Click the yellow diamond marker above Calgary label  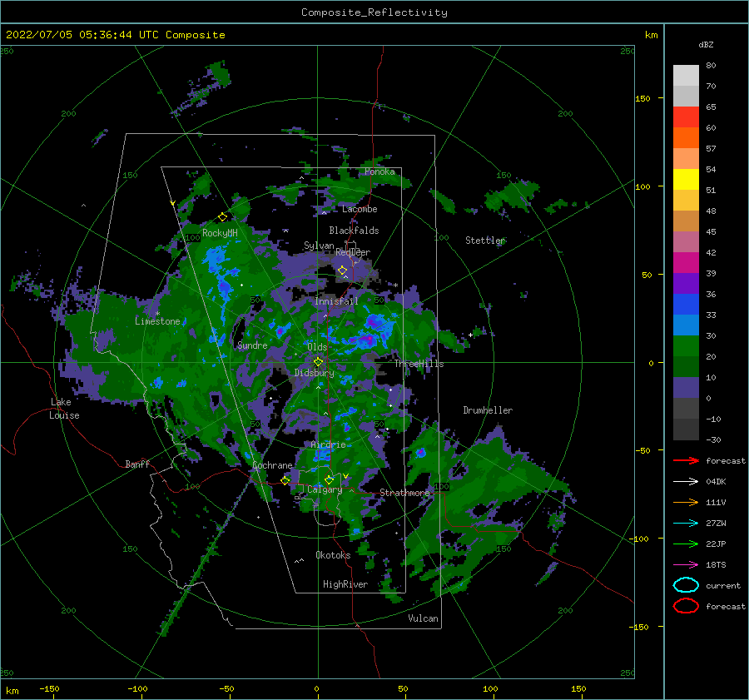[329, 479]
